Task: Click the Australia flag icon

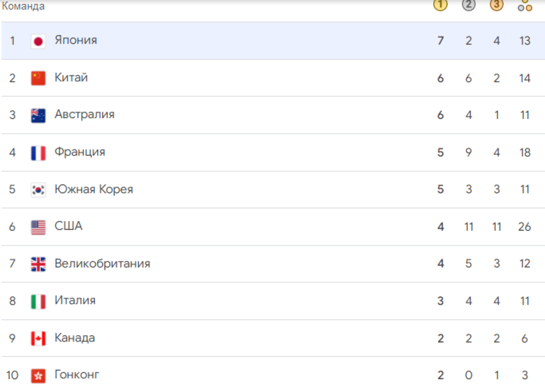Action: tap(38, 115)
